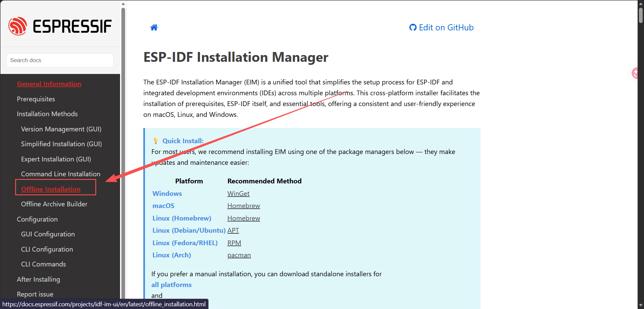Click the Windows platform cell
This screenshot has width=644, height=309.
(x=167, y=194)
